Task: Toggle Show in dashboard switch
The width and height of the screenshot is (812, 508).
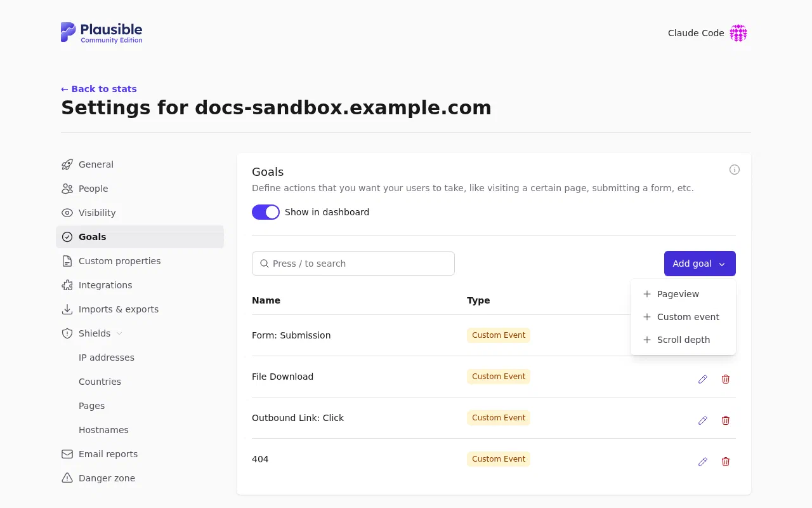Action: click(x=266, y=212)
